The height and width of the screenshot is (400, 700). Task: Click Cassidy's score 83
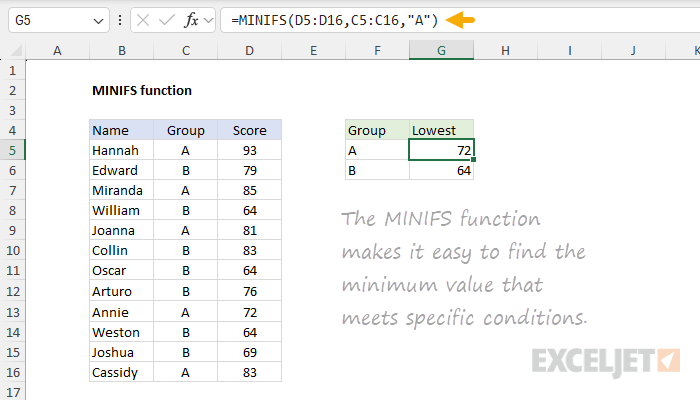[x=250, y=372]
